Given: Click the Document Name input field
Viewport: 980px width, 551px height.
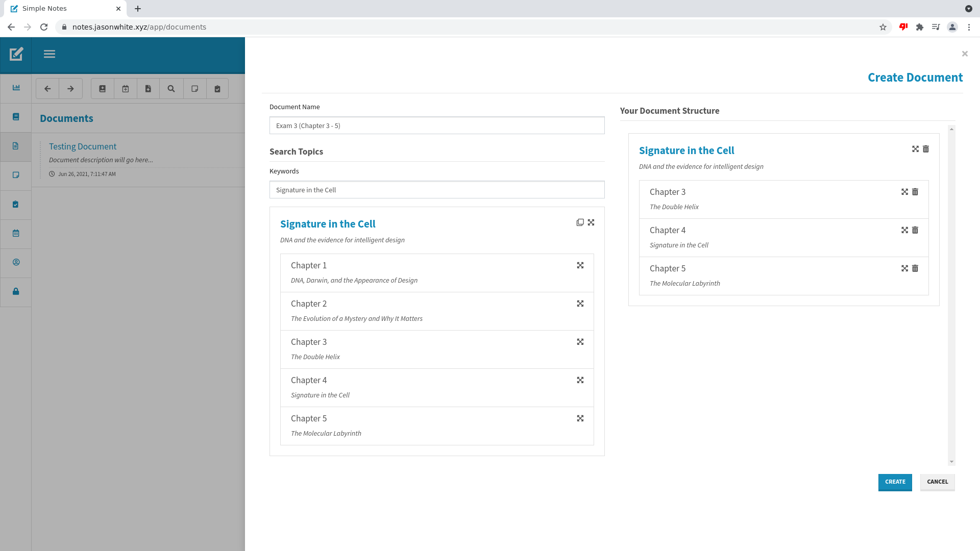Looking at the screenshot, I should [437, 126].
